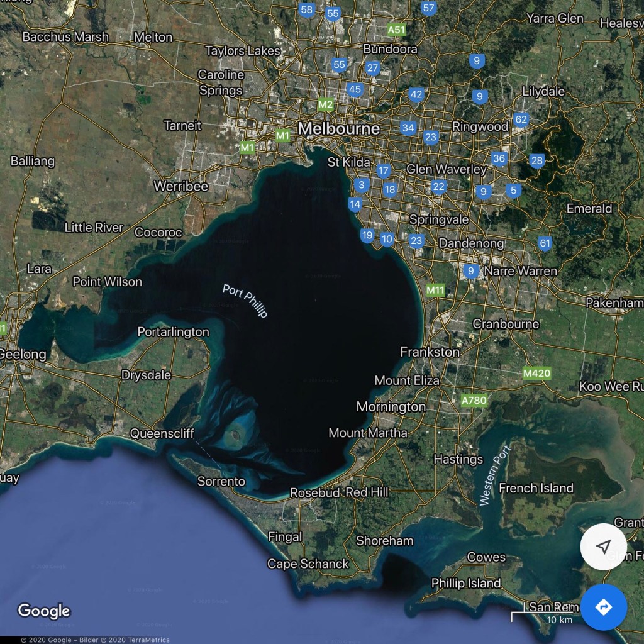
Task: Select the M2 motorway shield
Action: 325,104
